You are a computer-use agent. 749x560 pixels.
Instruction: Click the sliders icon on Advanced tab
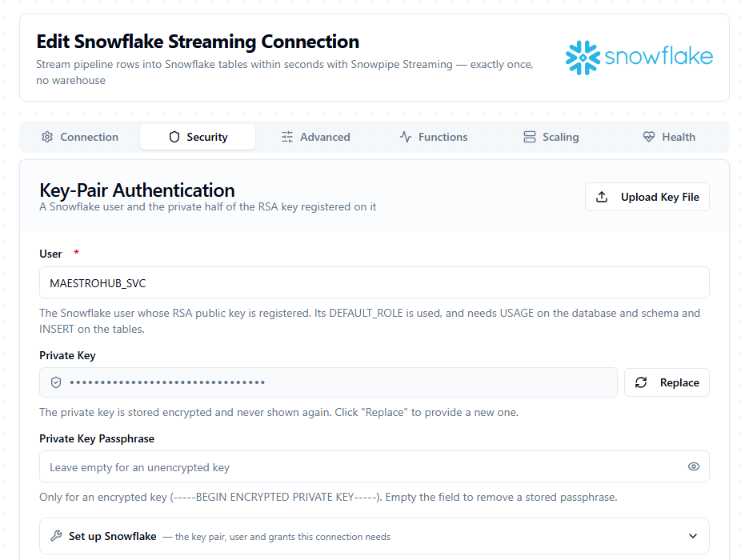coord(287,137)
